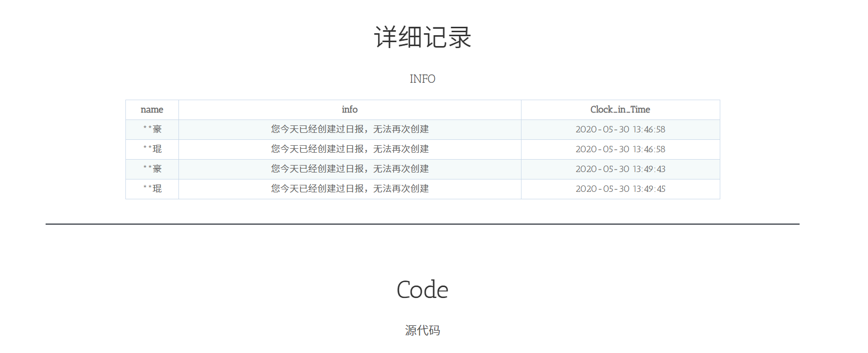868x353 pixels.
Task: Click the info message in the 13:49:43 row
Action: pos(349,169)
